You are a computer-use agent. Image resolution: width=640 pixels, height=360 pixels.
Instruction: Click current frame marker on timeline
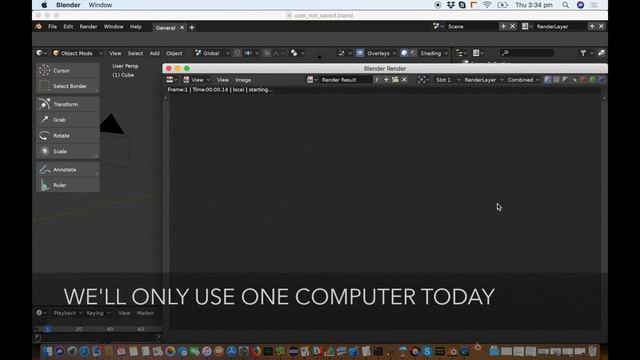point(47,329)
